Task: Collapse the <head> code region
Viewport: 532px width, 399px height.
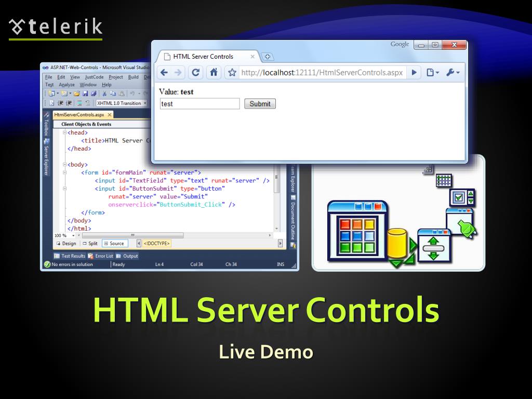Action: tap(64, 132)
